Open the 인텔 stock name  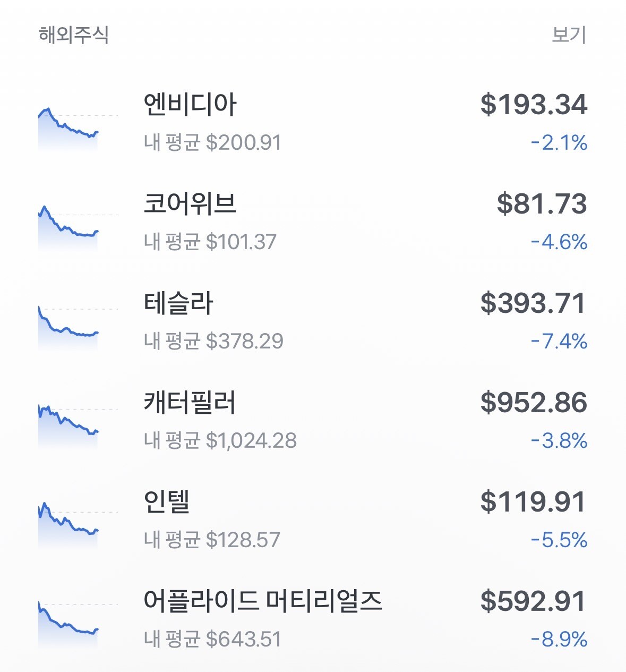tap(167, 501)
